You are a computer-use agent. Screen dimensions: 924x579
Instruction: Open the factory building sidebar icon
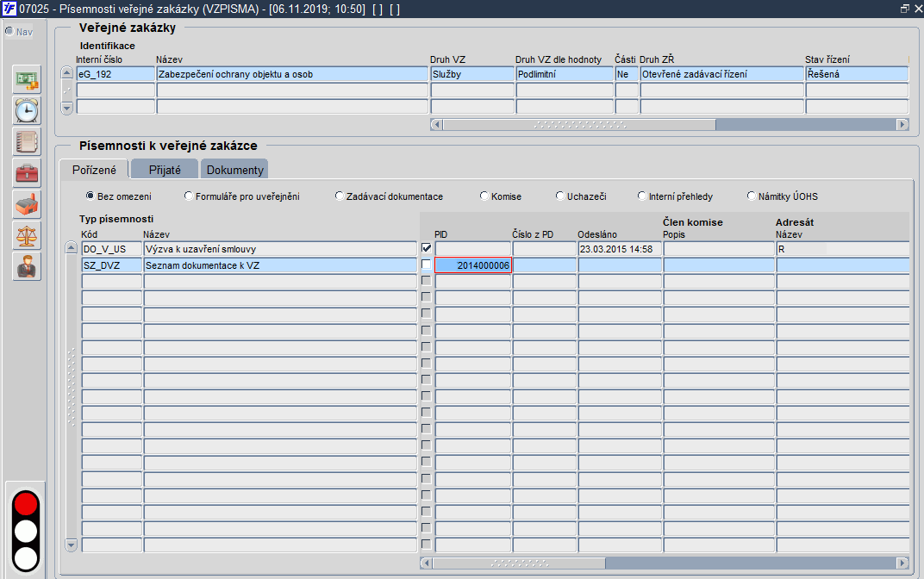tap(27, 204)
